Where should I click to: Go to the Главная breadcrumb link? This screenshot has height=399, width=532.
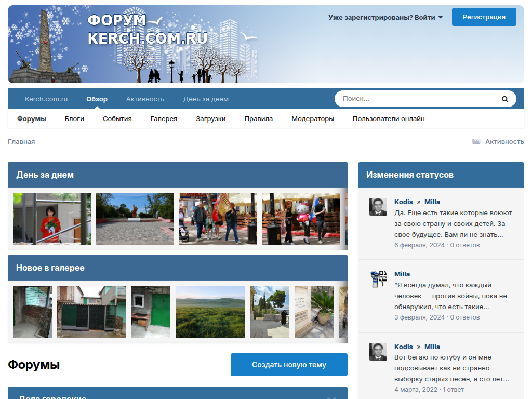click(21, 141)
